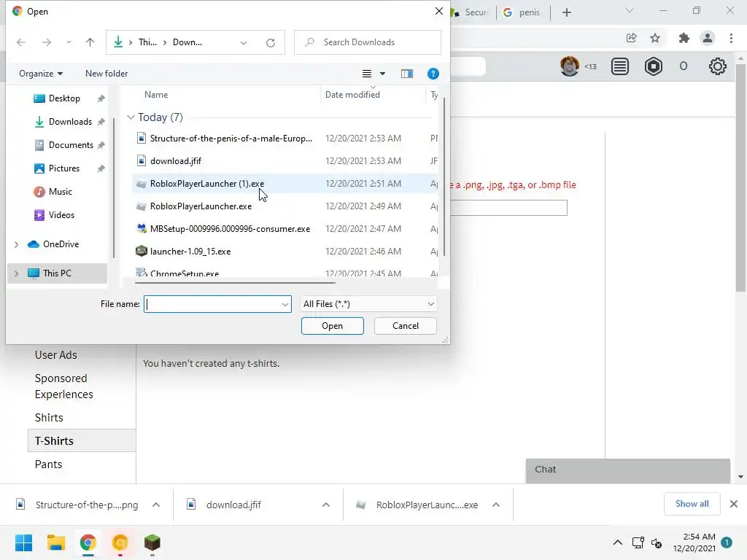Expand the address path dropdown

coord(244,42)
